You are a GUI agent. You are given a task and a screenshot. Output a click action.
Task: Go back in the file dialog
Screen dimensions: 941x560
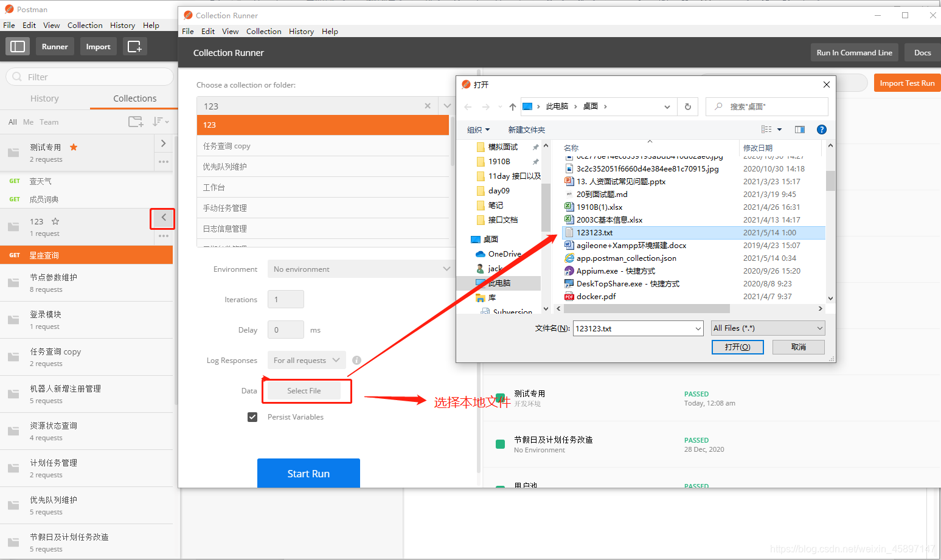(468, 106)
